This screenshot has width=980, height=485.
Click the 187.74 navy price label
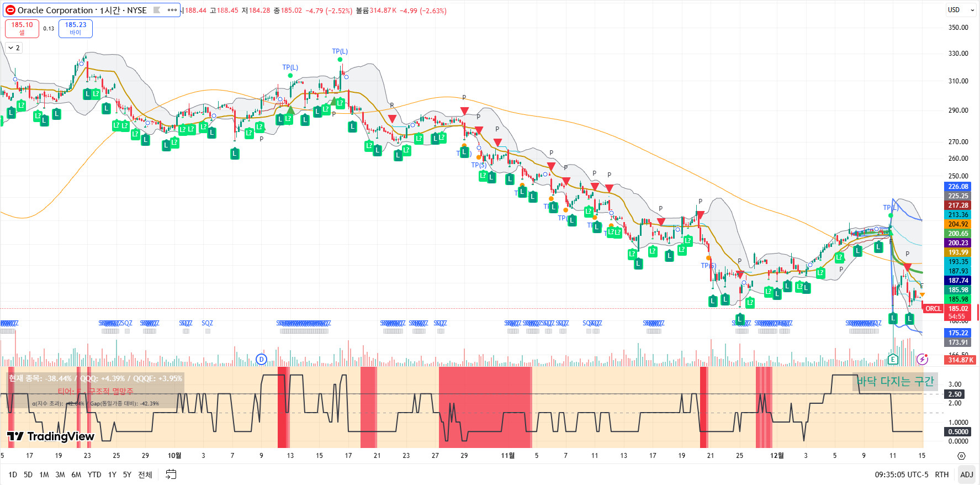958,281
